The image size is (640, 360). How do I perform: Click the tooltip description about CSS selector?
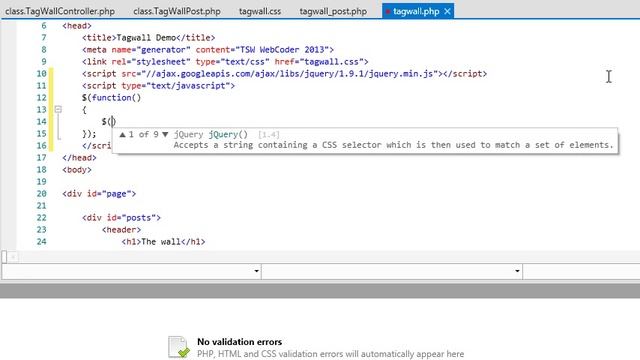click(393, 145)
